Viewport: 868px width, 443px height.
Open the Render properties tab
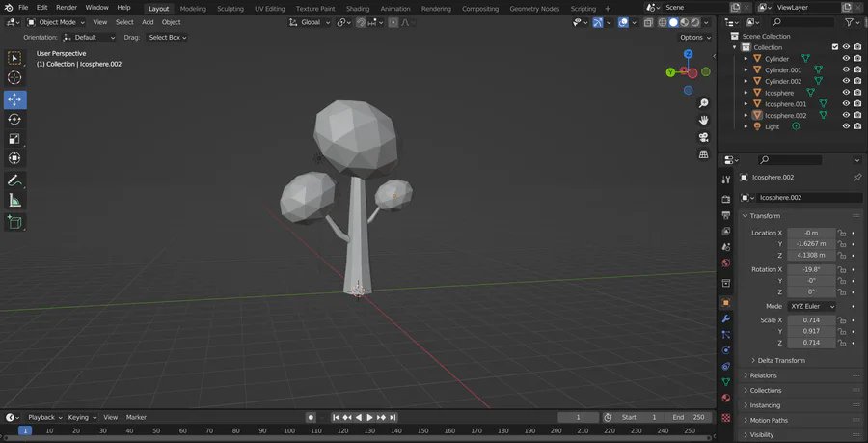(x=726, y=199)
